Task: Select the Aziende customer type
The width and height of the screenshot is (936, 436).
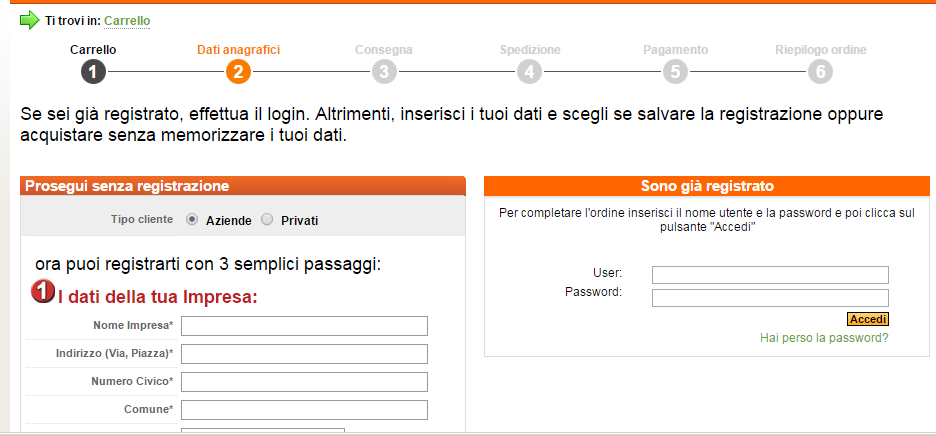Action: pyautogui.click(x=192, y=219)
